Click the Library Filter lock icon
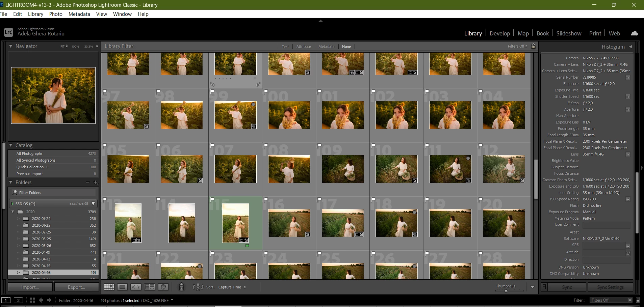 [534, 46]
